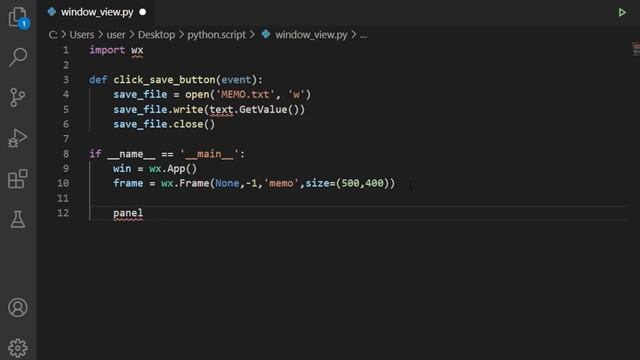The height and width of the screenshot is (360, 640).
Task: Run the Python file with play button
Action: pos(622,13)
